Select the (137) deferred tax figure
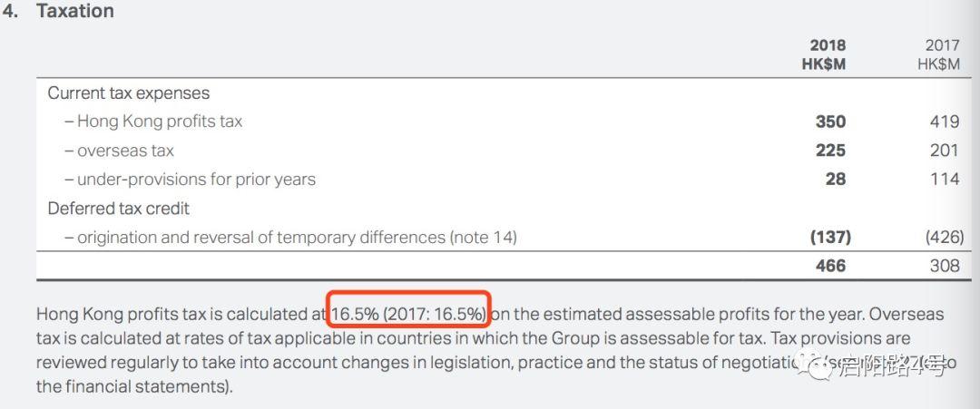Viewport: 980px width, 409px height. (830, 238)
